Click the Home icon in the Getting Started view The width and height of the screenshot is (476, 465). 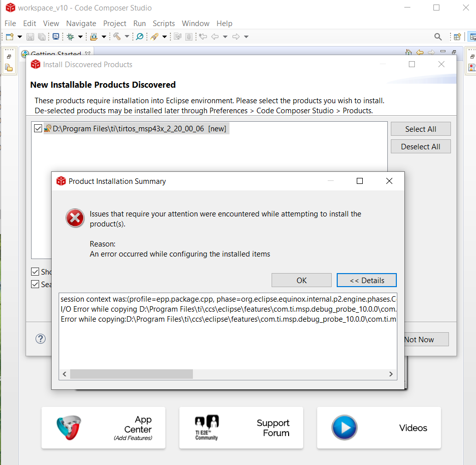coord(408,52)
